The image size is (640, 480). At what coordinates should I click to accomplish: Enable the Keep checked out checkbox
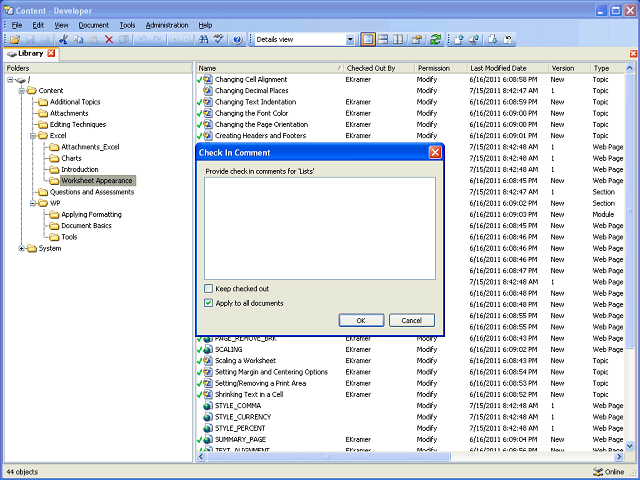click(x=209, y=289)
